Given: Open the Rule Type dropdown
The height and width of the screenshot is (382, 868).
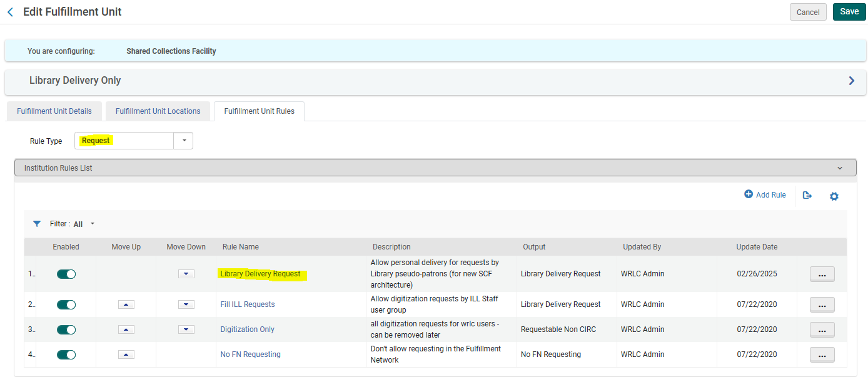Looking at the screenshot, I should (183, 141).
